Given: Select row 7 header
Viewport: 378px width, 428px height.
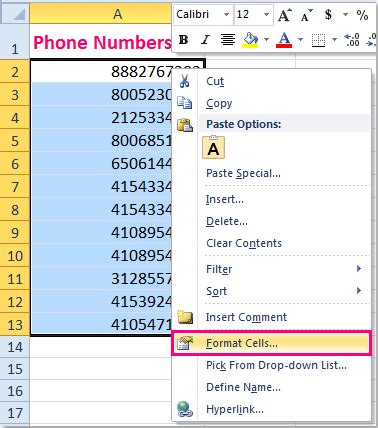Looking at the screenshot, I should 15,187.
